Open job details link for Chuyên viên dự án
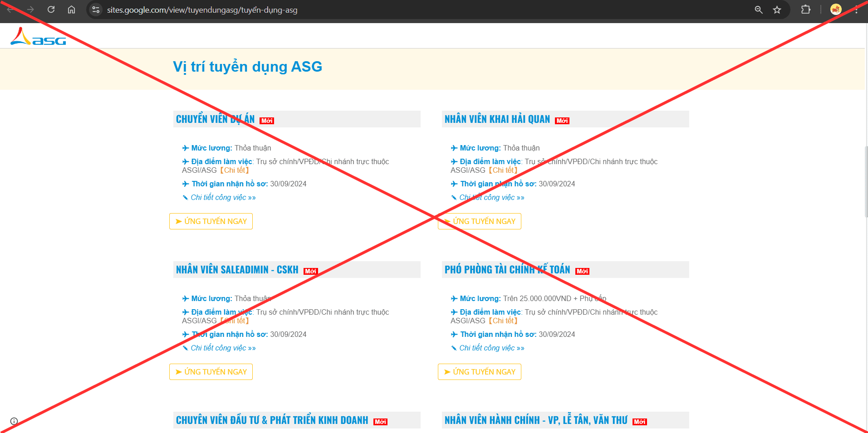 click(223, 198)
